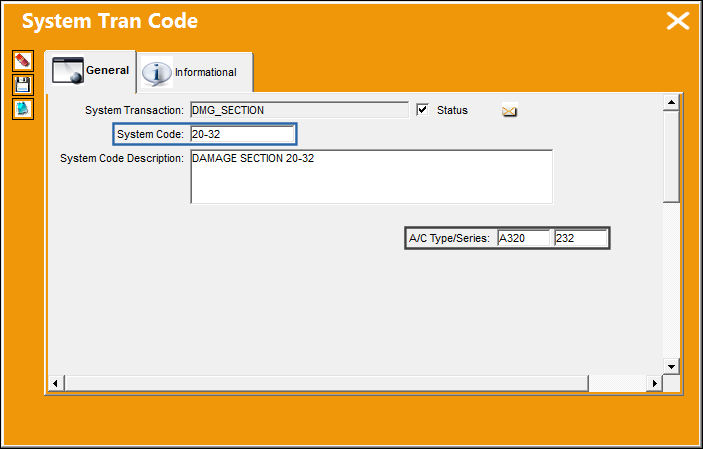This screenshot has width=703, height=449.
Task: Click the System Code Description text area
Action: tap(372, 177)
